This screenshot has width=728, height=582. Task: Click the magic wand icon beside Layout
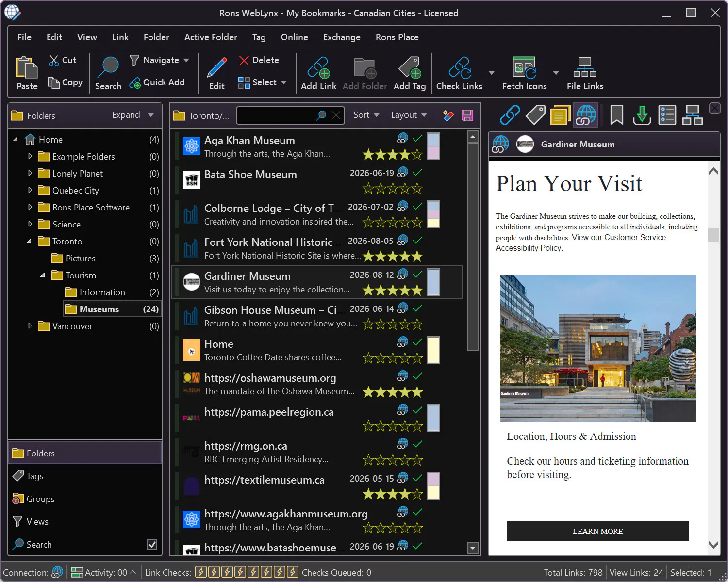448,115
